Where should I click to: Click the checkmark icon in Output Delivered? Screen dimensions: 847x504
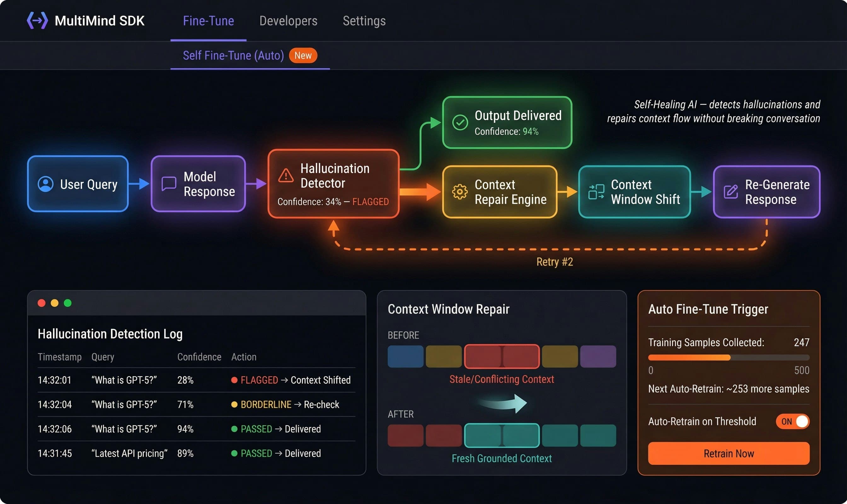[x=460, y=122]
